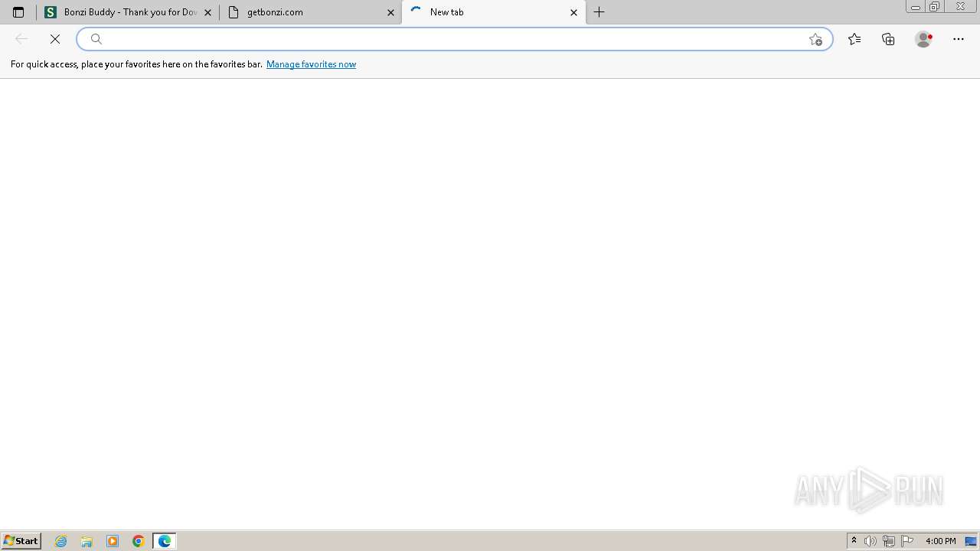Select the New tab tab
Image resolution: width=980 pixels, height=551 pixels.
[x=493, y=12]
